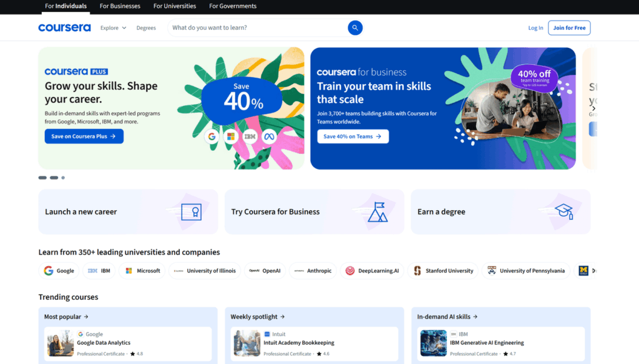
Task: Select the Anthropic partner chip
Action: coord(313,271)
